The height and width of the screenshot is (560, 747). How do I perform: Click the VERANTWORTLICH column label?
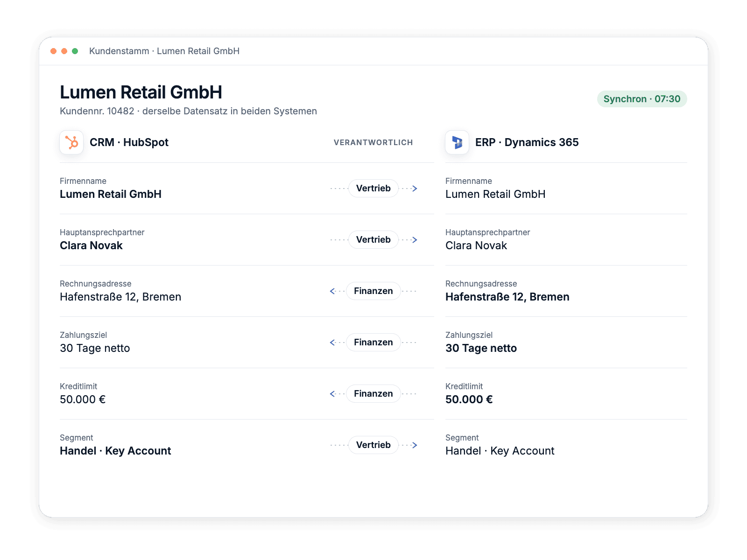coord(373,142)
